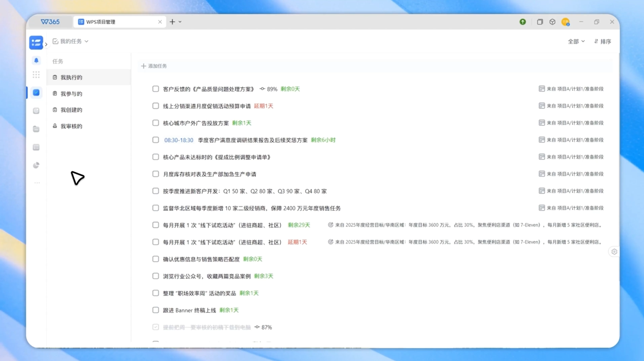Open the yellow user avatar
Viewport: 644px width, 361px height.
(x=565, y=22)
